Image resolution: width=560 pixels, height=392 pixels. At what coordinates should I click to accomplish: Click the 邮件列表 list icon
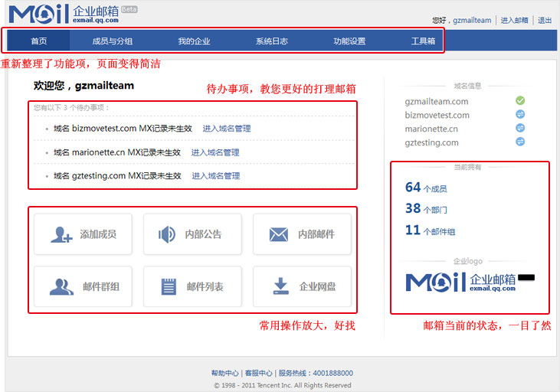click(169, 287)
